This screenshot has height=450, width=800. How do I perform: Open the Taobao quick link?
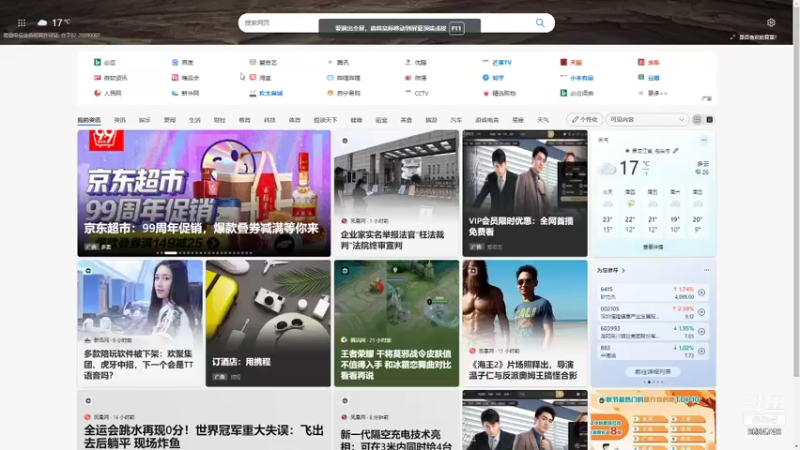260,78
